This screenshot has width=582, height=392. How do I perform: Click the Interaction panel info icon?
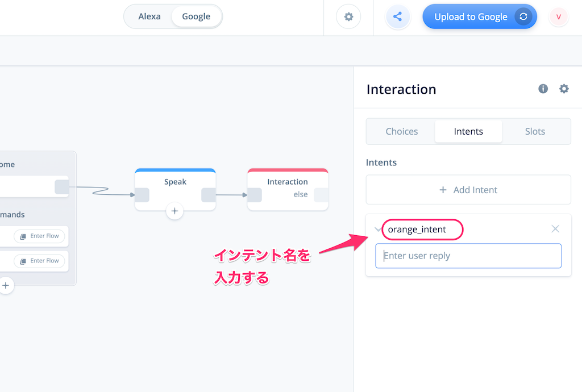click(543, 89)
